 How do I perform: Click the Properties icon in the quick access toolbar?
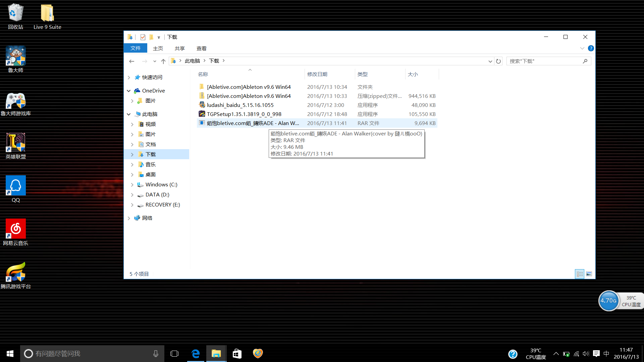click(143, 37)
